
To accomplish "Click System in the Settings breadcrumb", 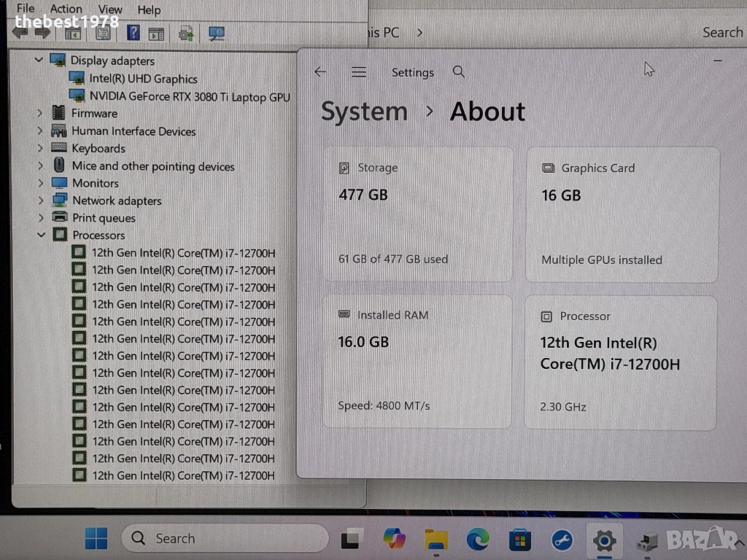I will [x=364, y=112].
